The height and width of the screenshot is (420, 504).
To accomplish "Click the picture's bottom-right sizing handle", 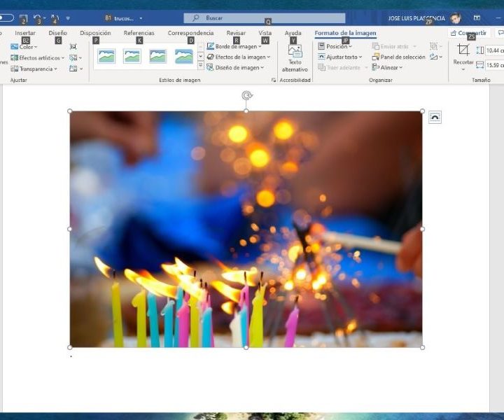I will [422, 347].
